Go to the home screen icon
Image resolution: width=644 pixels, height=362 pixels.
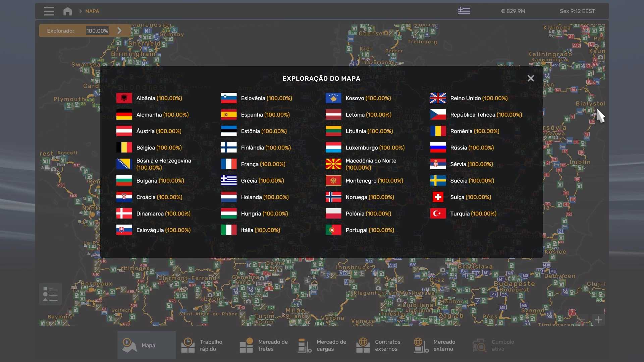[67, 11]
